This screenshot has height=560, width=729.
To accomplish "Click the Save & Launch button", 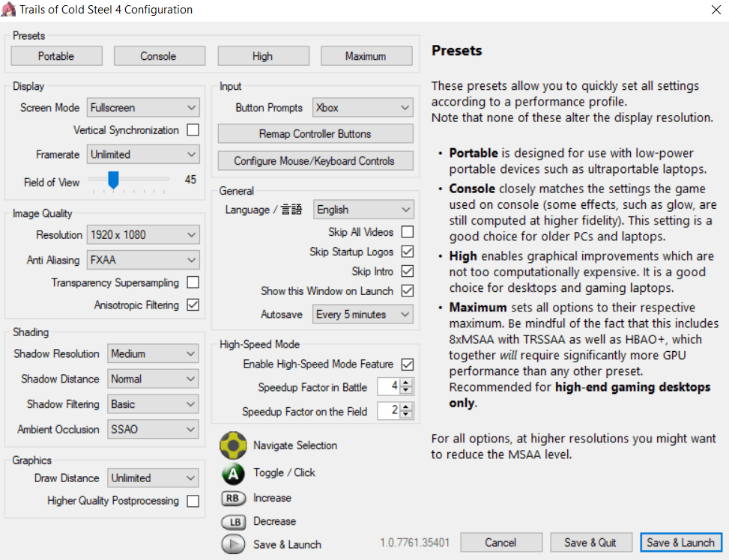I will 681,542.
